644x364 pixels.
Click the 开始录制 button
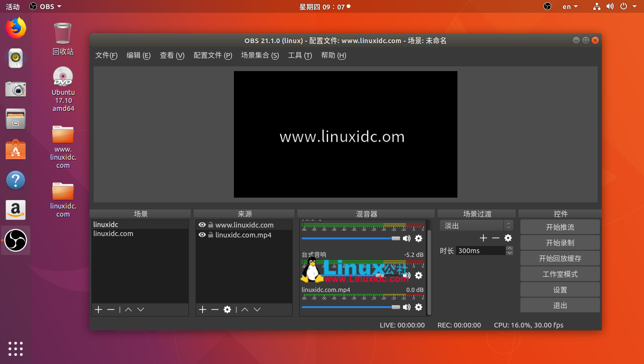[560, 243]
